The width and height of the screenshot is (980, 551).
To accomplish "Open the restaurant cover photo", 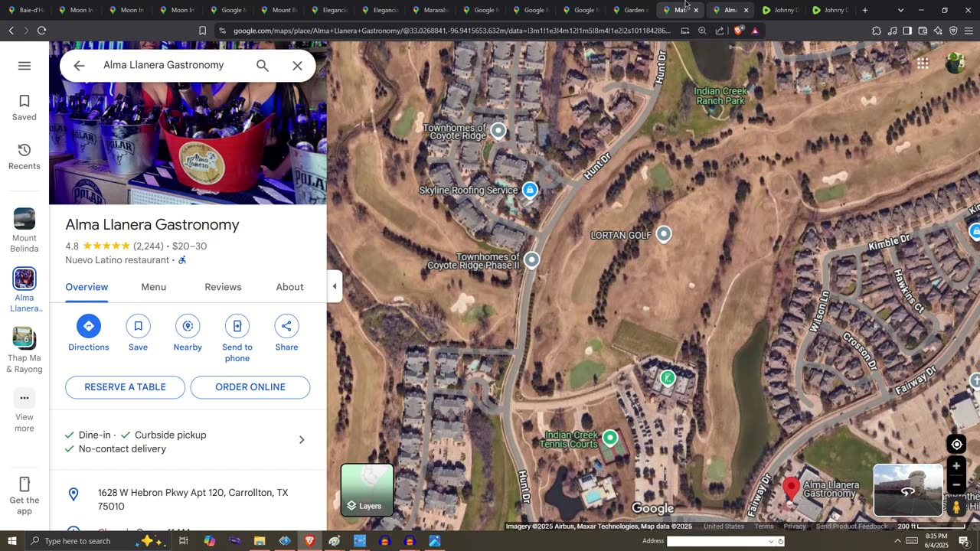I will point(188,122).
